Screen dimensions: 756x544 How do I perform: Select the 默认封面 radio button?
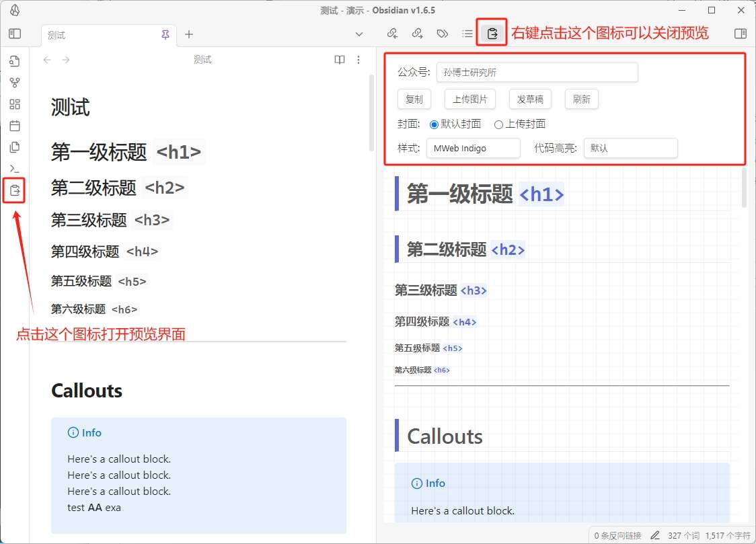pos(434,124)
